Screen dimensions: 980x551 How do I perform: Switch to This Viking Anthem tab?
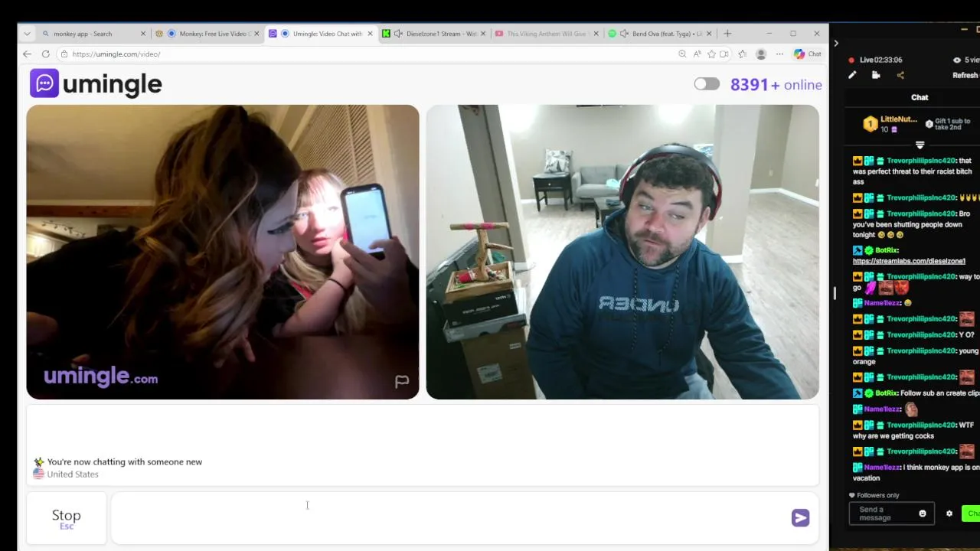pos(547,34)
